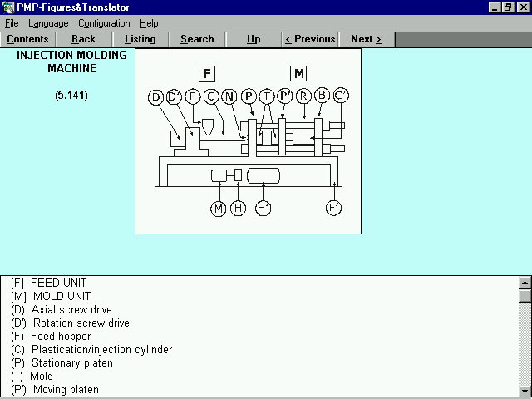Open the Help menu
Image resolution: width=532 pixels, height=399 pixels.
tap(149, 23)
